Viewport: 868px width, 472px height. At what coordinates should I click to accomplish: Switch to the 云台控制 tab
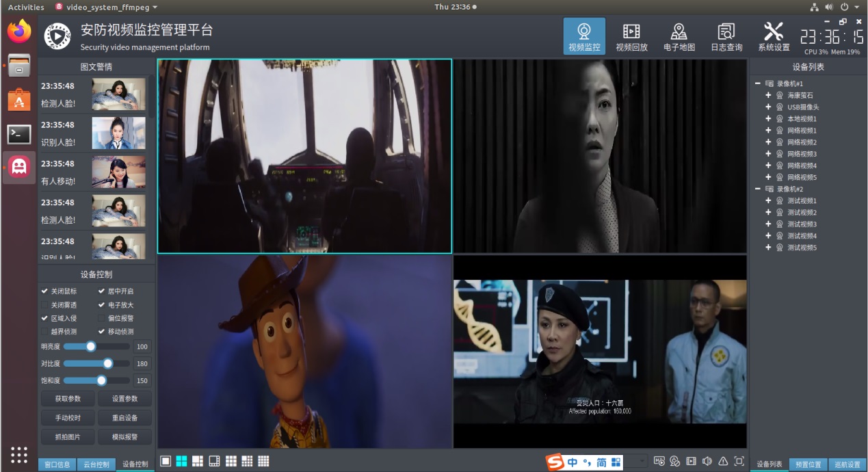[96, 464]
